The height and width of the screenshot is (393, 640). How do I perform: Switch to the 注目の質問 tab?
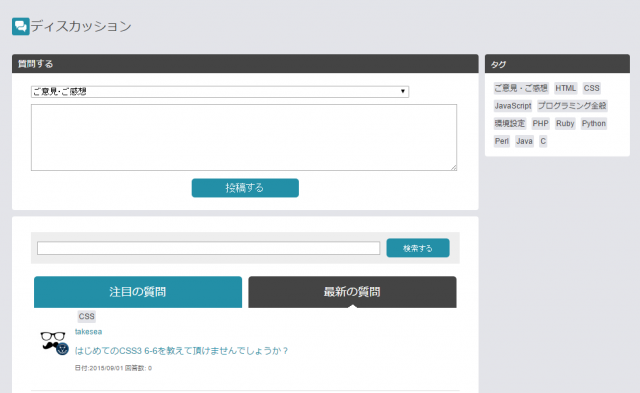pos(138,292)
